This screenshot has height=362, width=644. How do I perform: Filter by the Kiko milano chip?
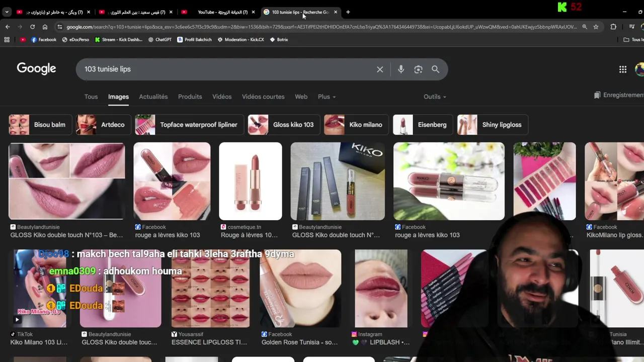click(x=357, y=125)
